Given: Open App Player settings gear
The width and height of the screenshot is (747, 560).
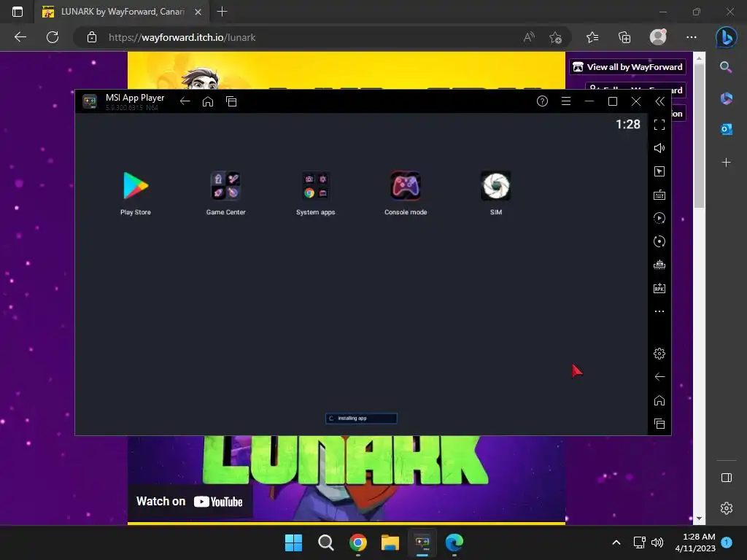Looking at the screenshot, I should [x=659, y=354].
